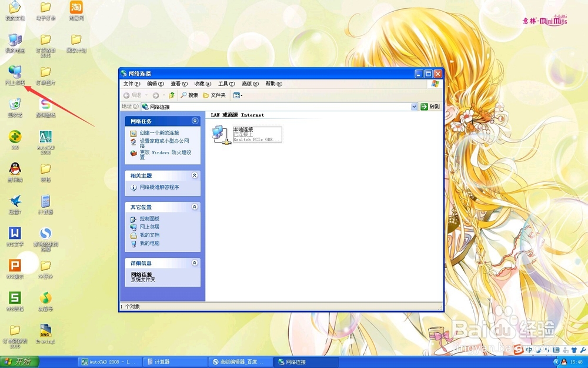Select the 电子订单 folder icon

[x=46, y=11]
